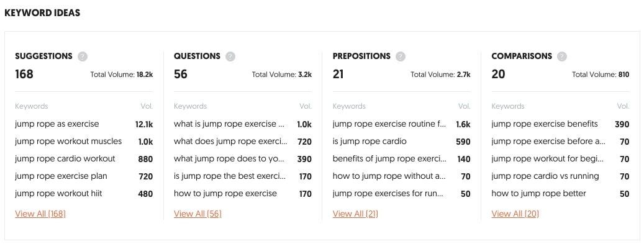Select keyword 'jump rope workout muscles'

tap(68, 142)
